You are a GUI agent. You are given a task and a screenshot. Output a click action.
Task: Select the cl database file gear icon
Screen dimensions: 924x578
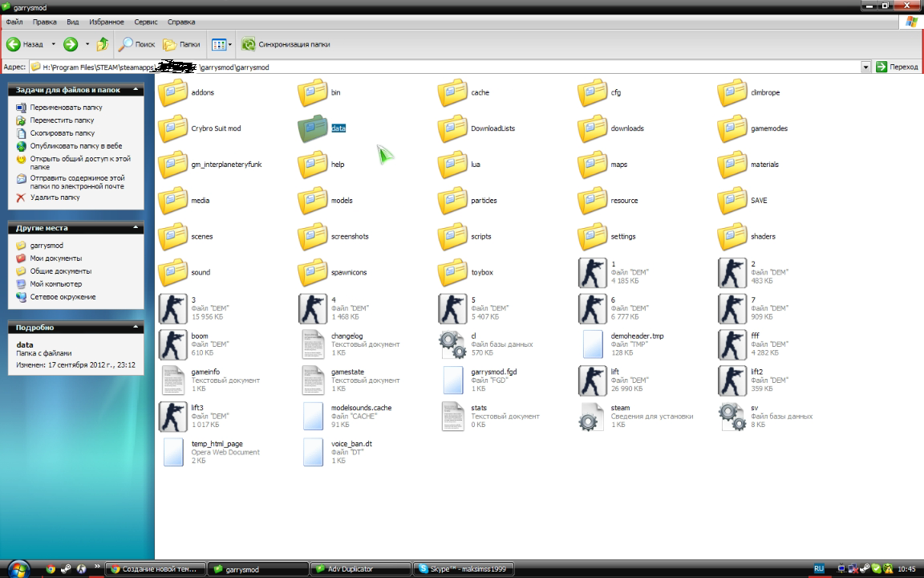coord(452,344)
